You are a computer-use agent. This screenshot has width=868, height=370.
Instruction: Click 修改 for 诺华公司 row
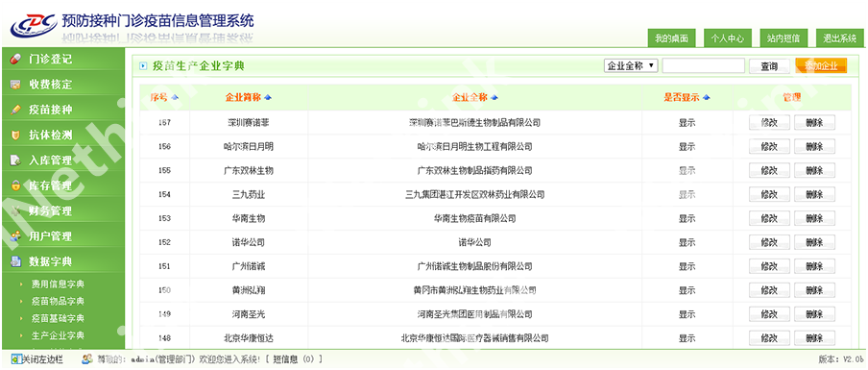point(769,242)
